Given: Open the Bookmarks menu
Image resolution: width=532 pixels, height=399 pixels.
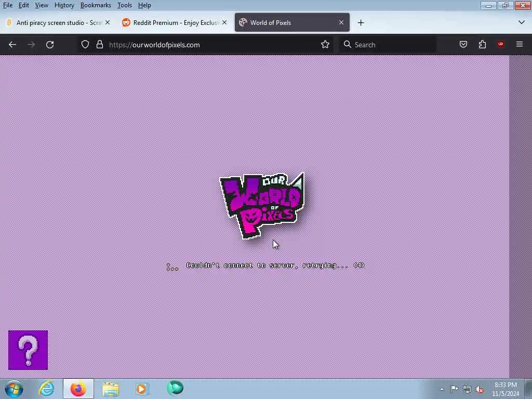Looking at the screenshot, I should [96, 5].
